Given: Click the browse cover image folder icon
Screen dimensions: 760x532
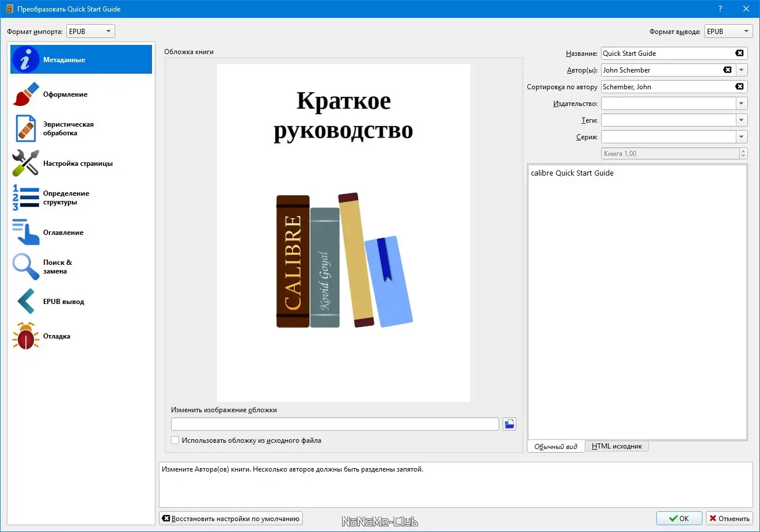Looking at the screenshot, I should coord(509,424).
